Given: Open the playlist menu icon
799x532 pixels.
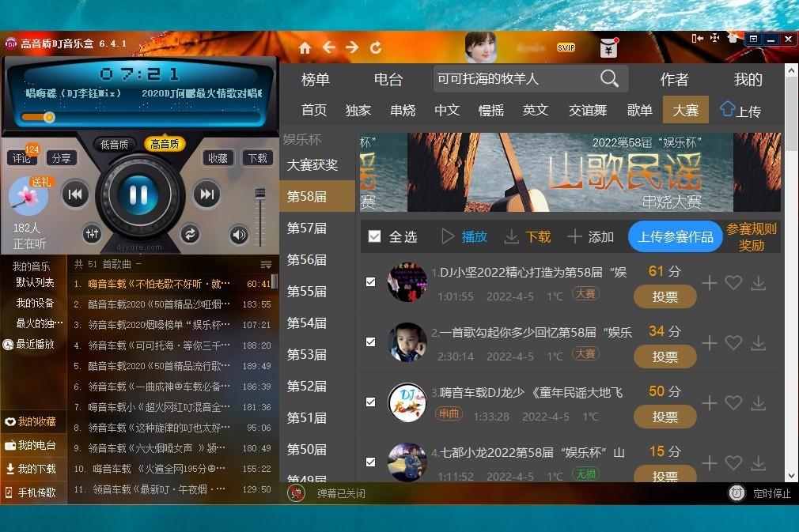Looking at the screenshot, I should [266, 264].
